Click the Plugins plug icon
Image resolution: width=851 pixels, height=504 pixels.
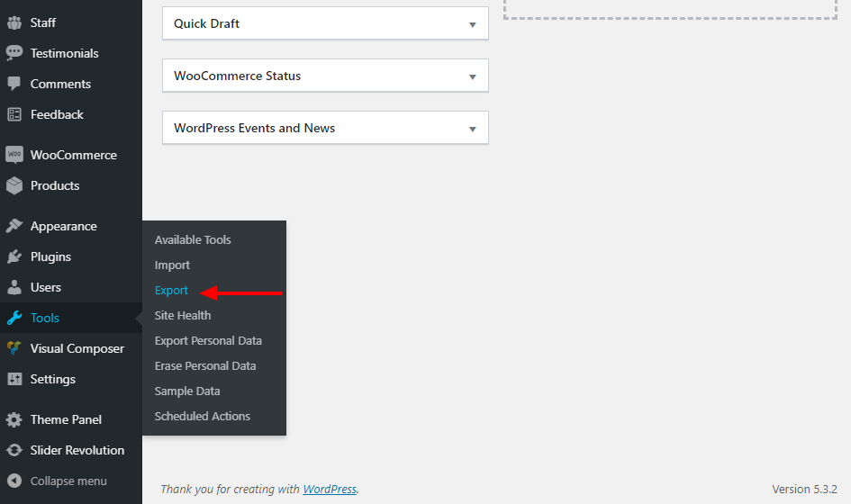click(14, 256)
